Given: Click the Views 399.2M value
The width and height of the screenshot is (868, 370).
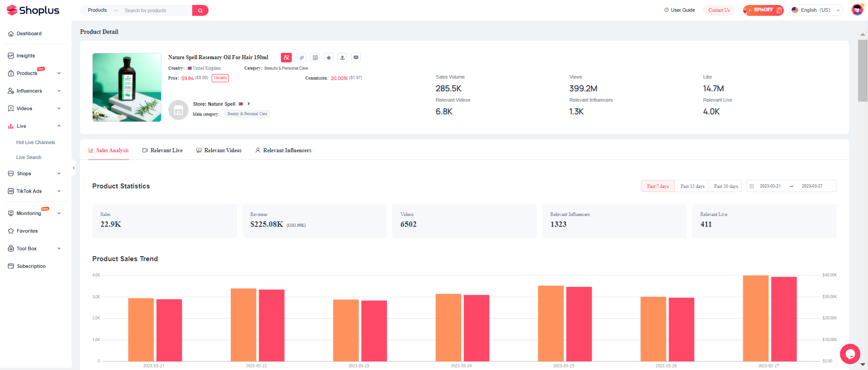Looking at the screenshot, I should 583,89.
